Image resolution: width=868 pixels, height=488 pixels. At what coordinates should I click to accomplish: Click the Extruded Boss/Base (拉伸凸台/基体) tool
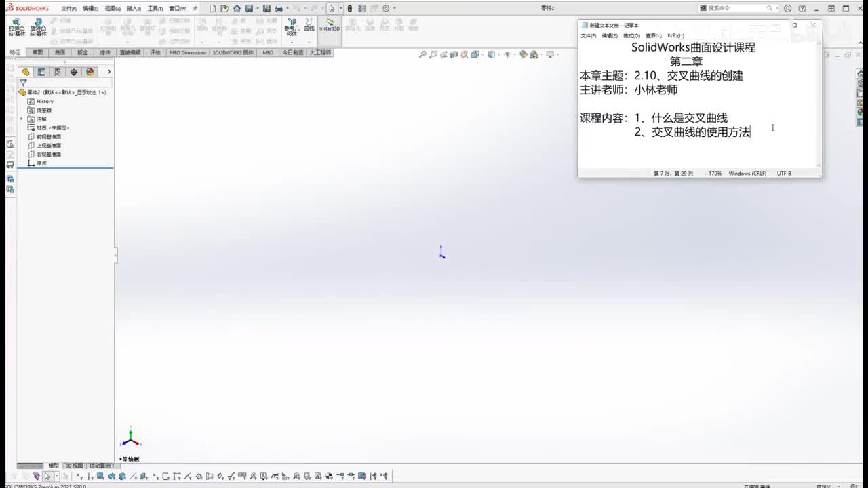[x=16, y=27]
